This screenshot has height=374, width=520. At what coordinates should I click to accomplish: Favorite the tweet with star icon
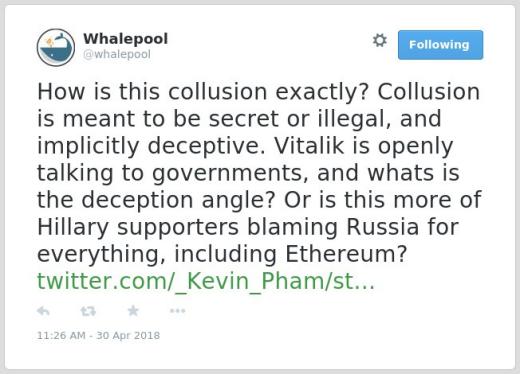coord(133,311)
